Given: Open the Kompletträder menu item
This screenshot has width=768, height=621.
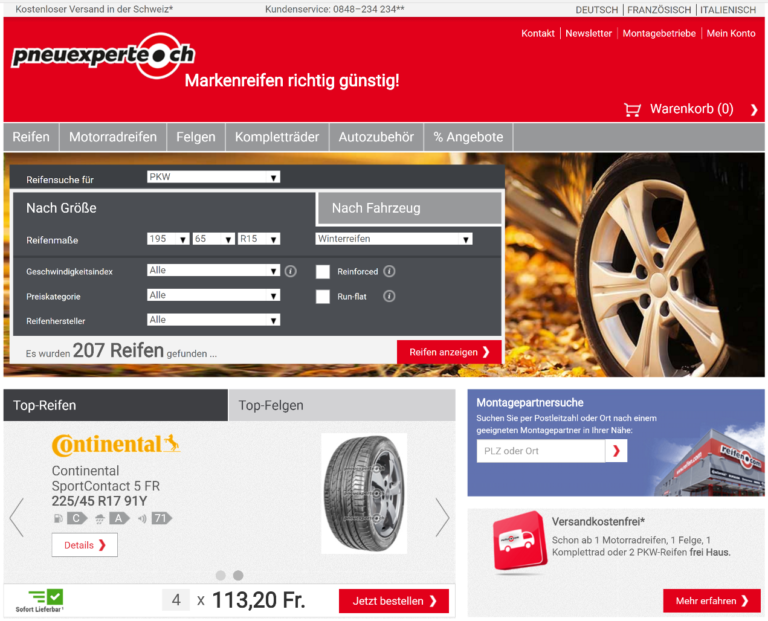Looking at the screenshot, I should pos(276,137).
